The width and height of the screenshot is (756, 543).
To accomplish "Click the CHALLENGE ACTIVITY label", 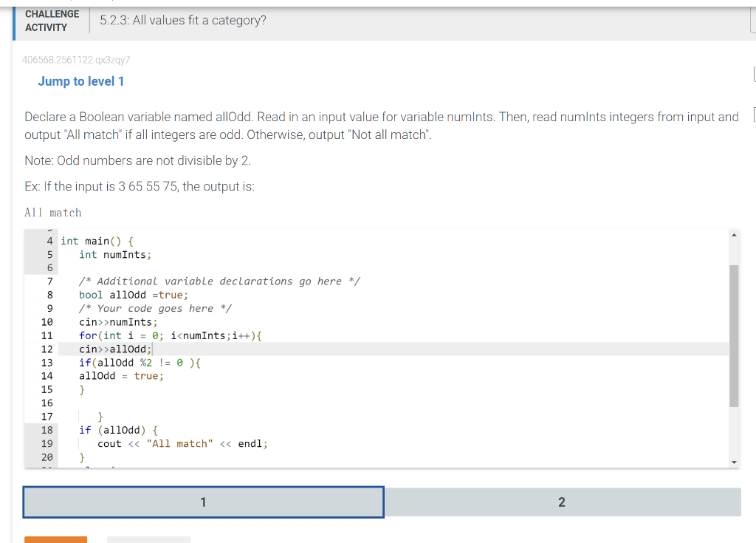I will coord(52,21).
